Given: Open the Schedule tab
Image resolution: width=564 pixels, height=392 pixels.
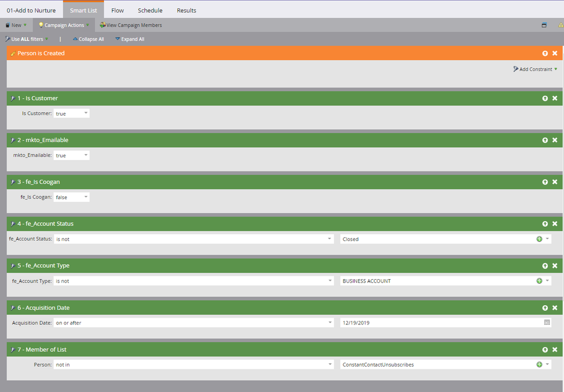Looking at the screenshot, I should point(150,10).
